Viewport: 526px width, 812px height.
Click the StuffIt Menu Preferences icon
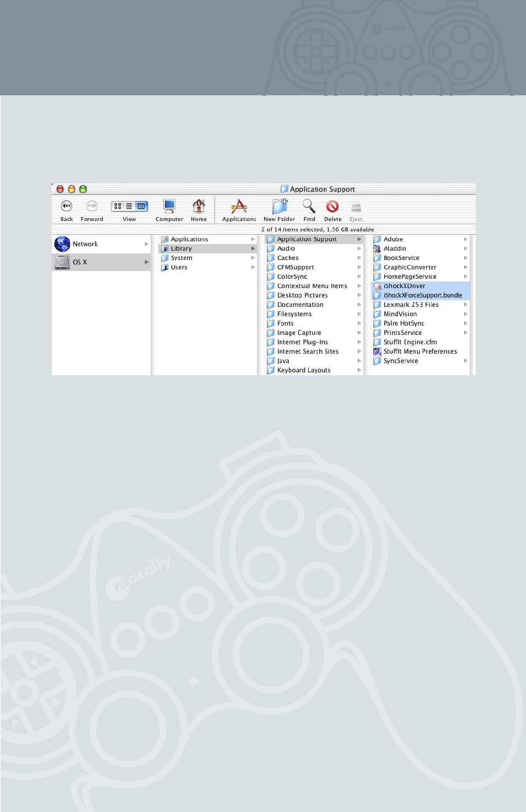coord(377,351)
